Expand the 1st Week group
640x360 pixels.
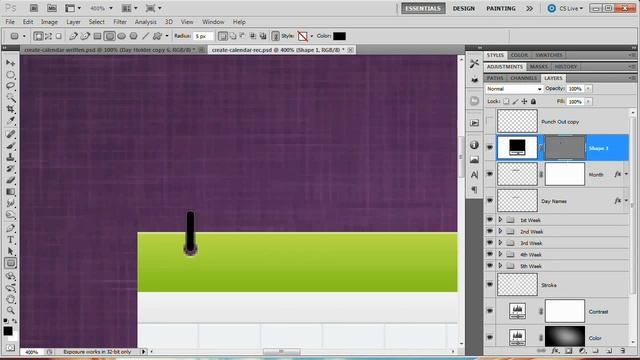pos(500,220)
